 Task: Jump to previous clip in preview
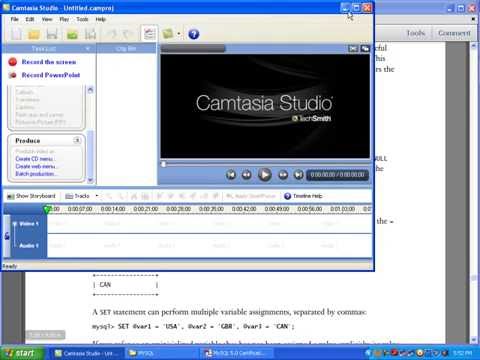point(231,175)
